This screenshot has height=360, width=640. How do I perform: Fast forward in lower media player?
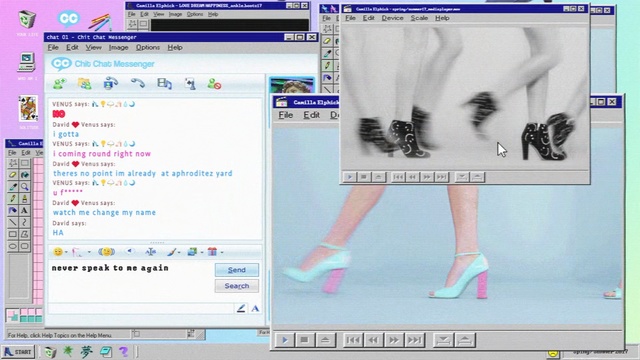[393, 340]
